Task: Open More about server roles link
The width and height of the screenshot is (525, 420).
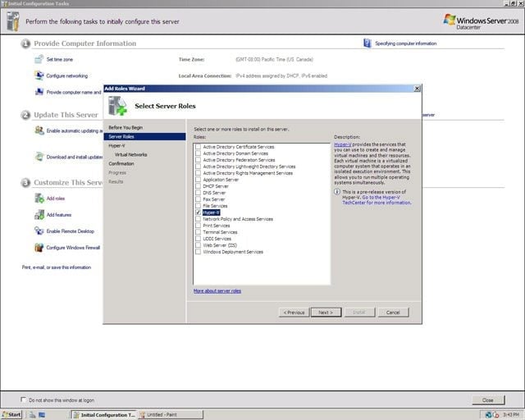Action: [217, 290]
